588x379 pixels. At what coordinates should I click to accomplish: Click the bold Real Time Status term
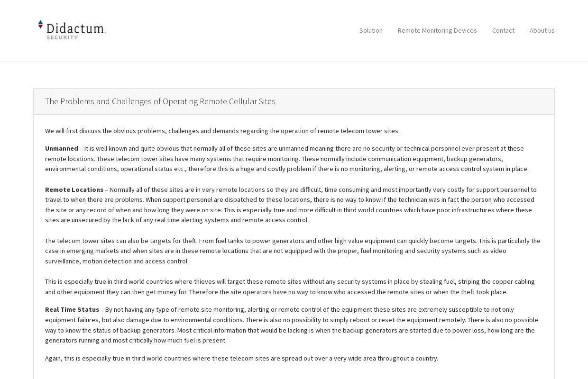tap(72, 309)
